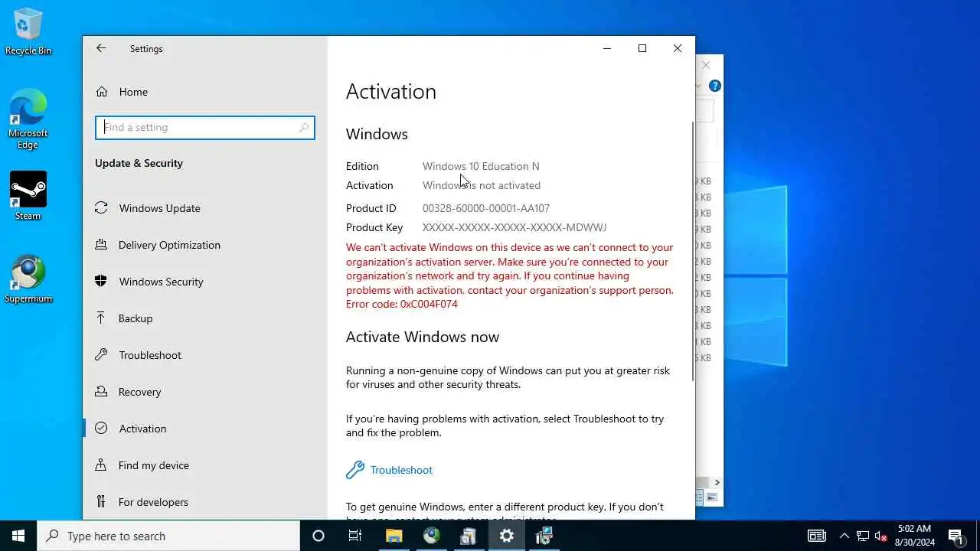Image resolution: width=980 pixels, height=551 pixels.
Task: Click the taskbar search box
Action: 168,536
